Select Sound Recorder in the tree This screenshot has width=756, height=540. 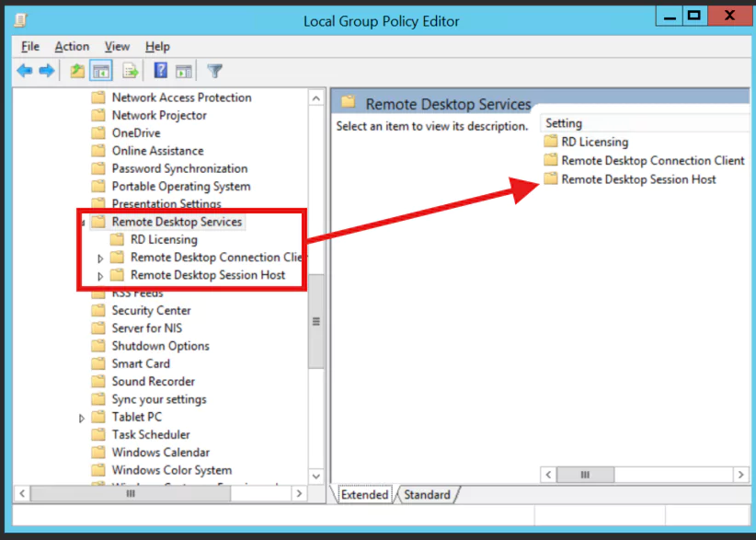pyautogui.click(x=154, y=382)
